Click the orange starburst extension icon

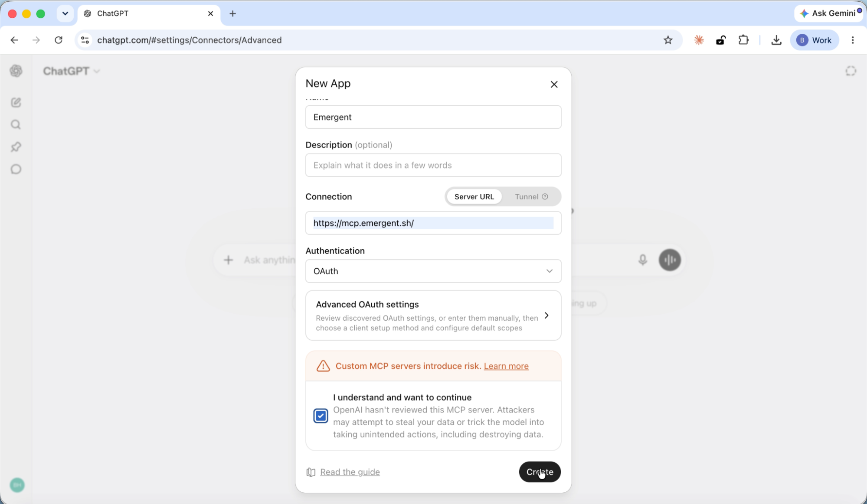pos(699,40)
